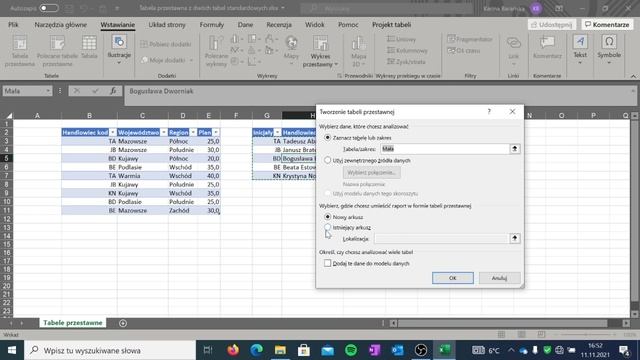Open the Ilustracje dropdown
Image resolution: width=640 pixels, height=360 pixels.
119,50
